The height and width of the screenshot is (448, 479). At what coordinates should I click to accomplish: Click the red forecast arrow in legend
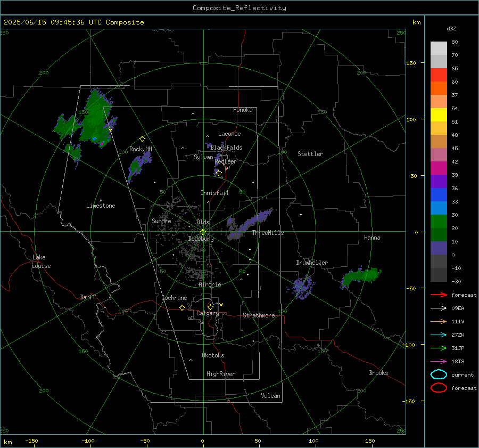[x=439, y=295]
